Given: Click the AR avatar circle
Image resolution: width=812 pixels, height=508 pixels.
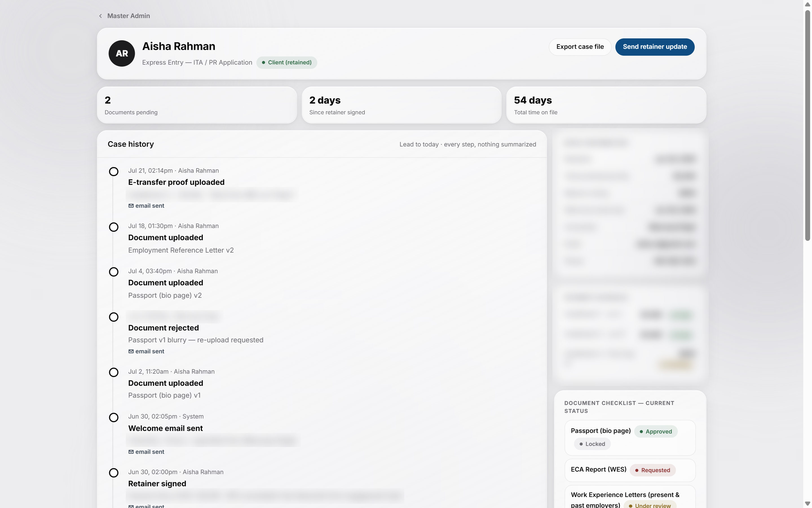Looking at the screenshot, I should pos(122,53).
